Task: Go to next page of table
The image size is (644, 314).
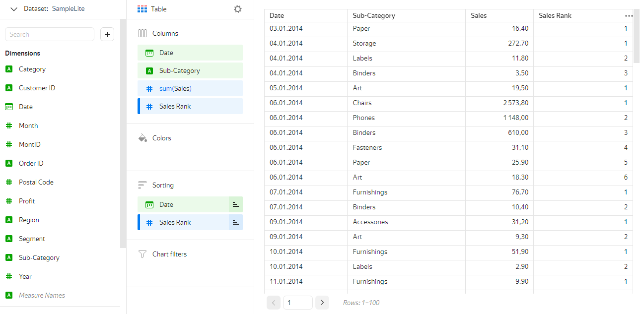Action: pos(322,303)
